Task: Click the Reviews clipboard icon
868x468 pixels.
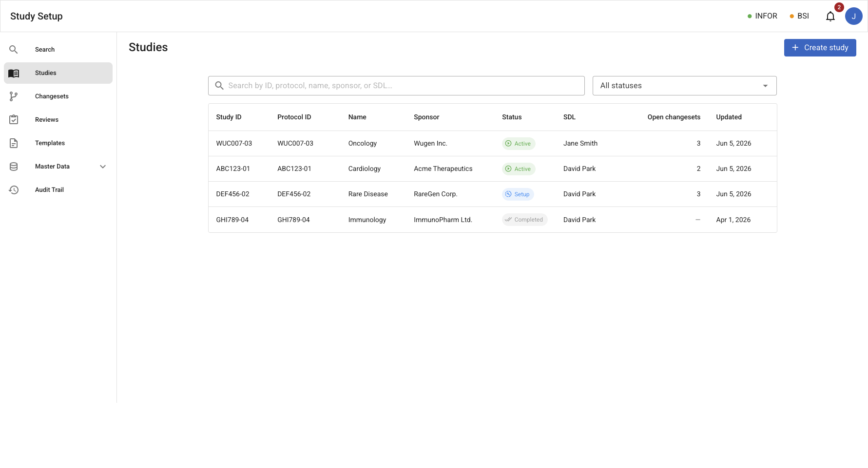Action: tap(14, 120)
